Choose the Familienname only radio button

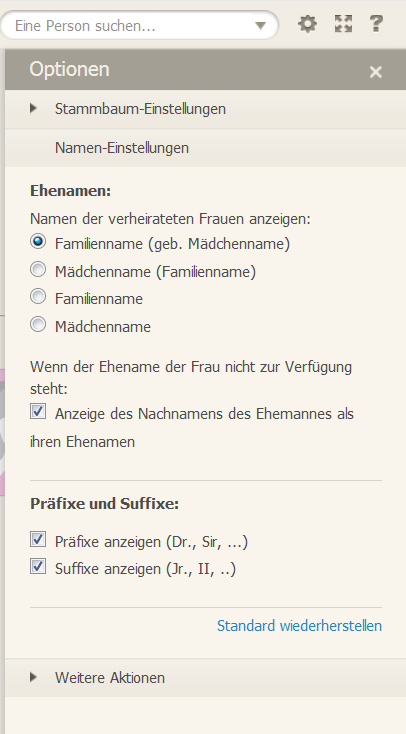coord(38,297)
